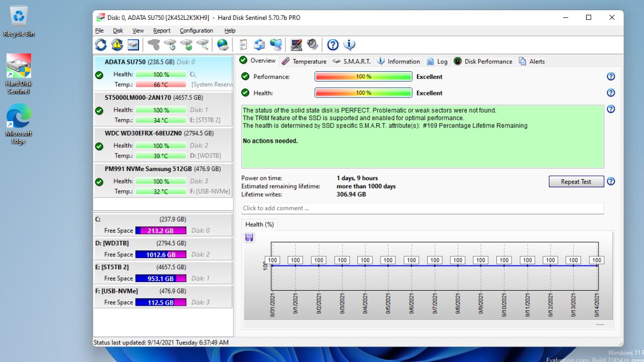Open the Disk menu
The width and height of the screenshot is (644, 362).
pyautogui.click(x=118, y=31)
